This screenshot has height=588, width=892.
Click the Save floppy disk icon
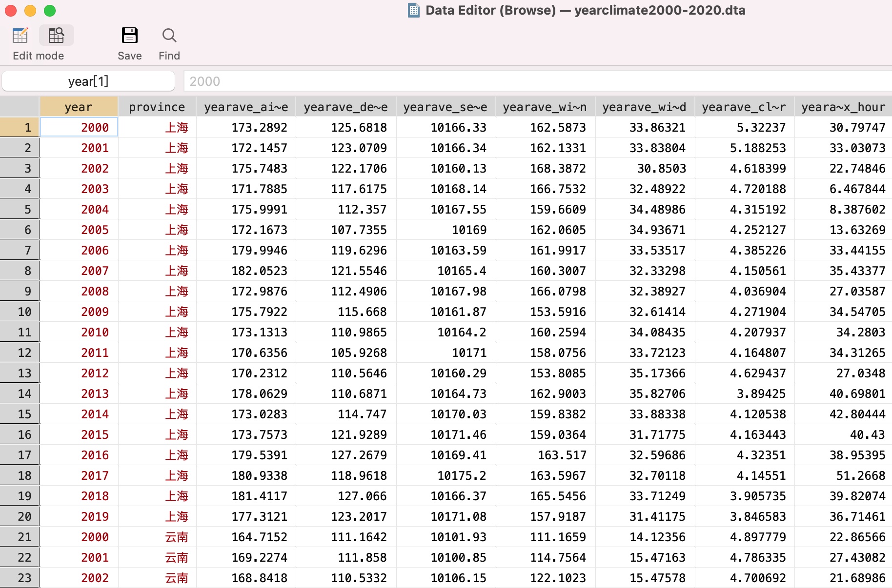point(130,36)
